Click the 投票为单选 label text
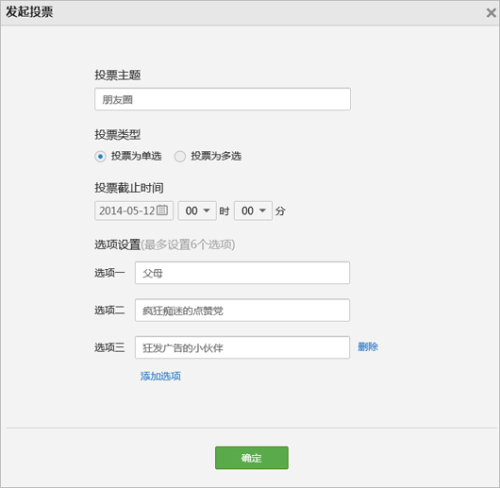Viewport: 500px width, 488px height. [x=136, y=156]
